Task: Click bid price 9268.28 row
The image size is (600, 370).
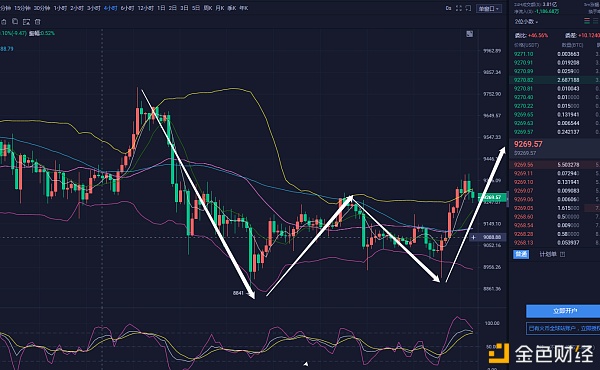Action: tap(554, 234)
